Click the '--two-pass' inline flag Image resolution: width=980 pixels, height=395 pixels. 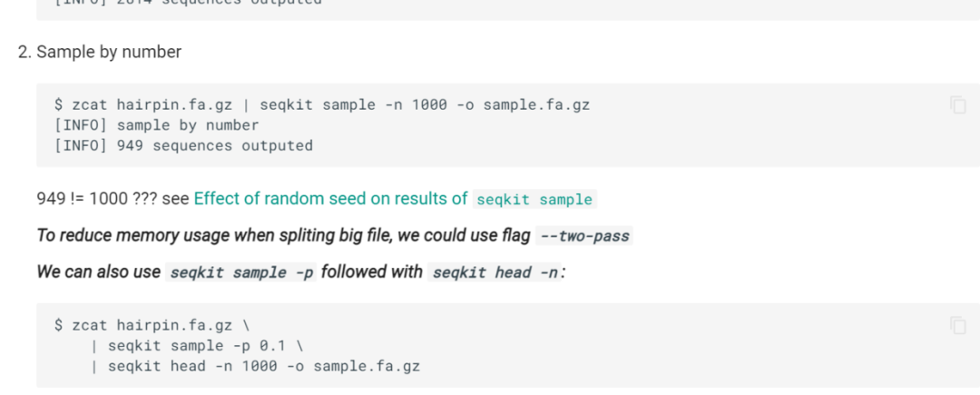583,236
